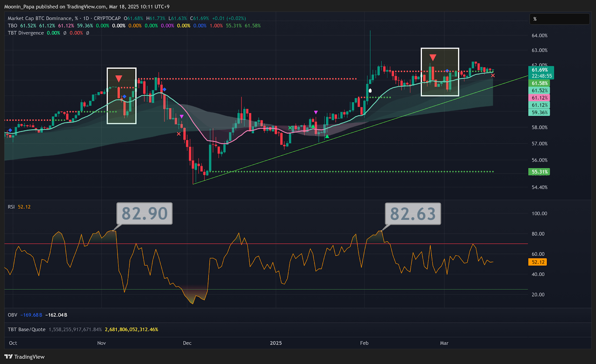Click the red down-triangle in the late-February highlight box
596x364 pixels.
(x=432, y=58)
